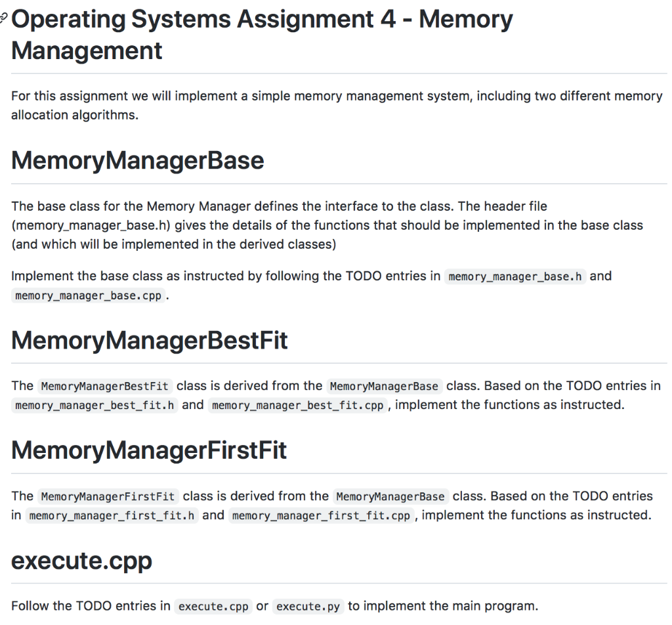
Task: Click the execute.cpp section heading
Action: (x=81, y=561)
